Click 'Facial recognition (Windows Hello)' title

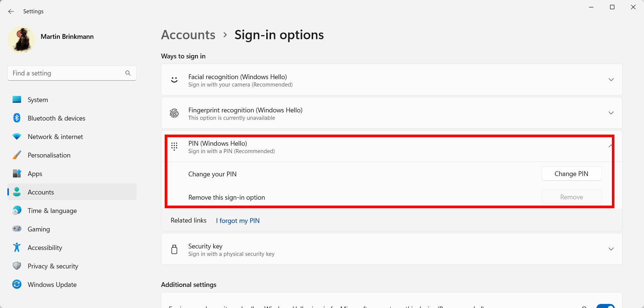coord(237,77)
